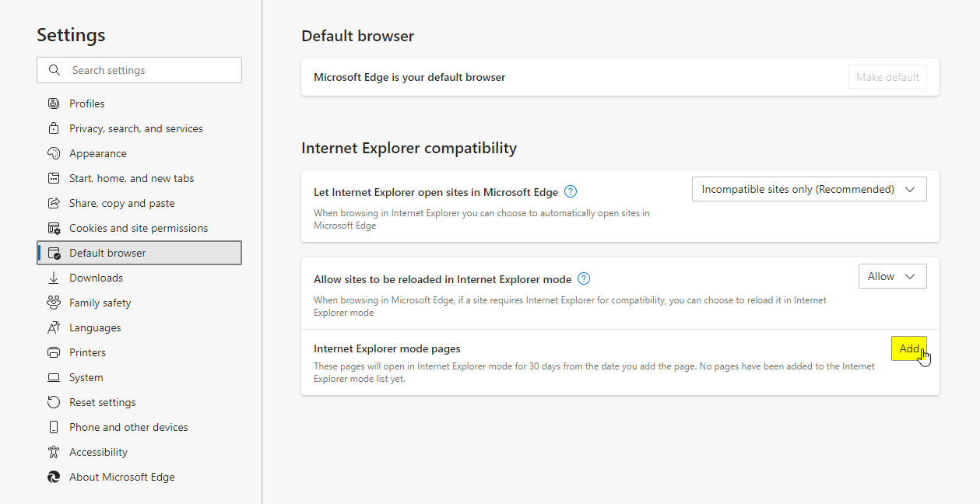The height and width of the screenshot is (504, 980).
Task: Click the Downloads arrow icon
Action: point(54,278)
